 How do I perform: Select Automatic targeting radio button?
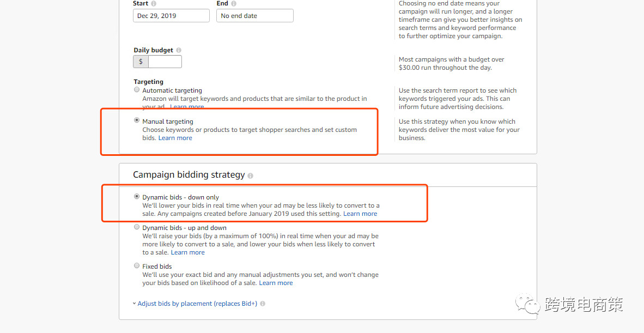pos(137,90)
